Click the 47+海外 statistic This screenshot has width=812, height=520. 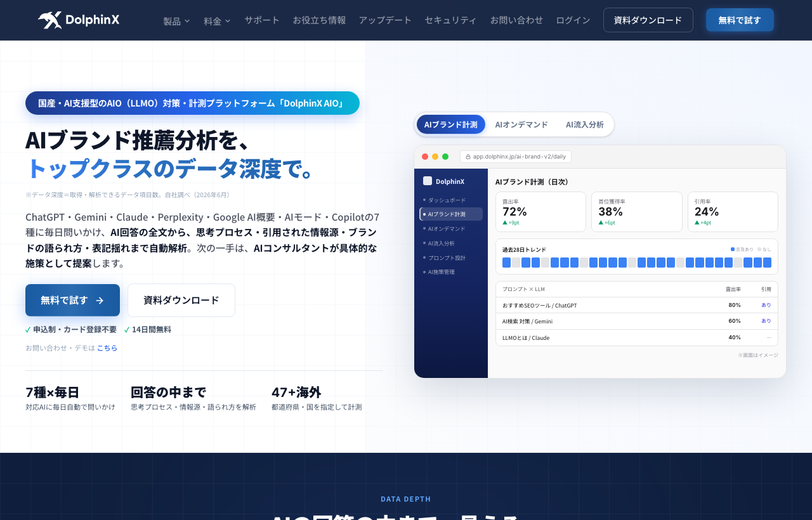click(x=317, y=398)
